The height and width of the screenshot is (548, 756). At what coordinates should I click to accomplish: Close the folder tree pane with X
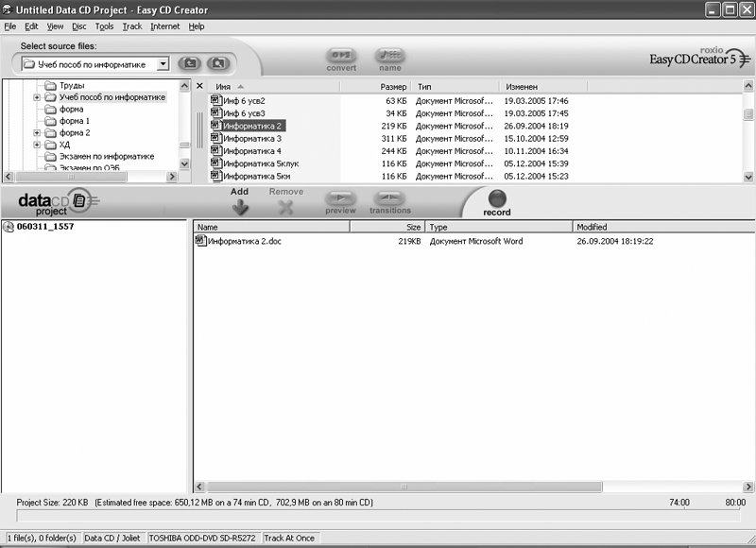[x=199, y=86]
